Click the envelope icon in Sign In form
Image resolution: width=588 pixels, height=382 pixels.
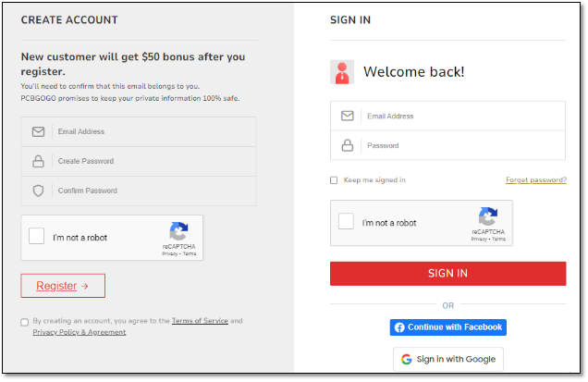tap(348, 116)
